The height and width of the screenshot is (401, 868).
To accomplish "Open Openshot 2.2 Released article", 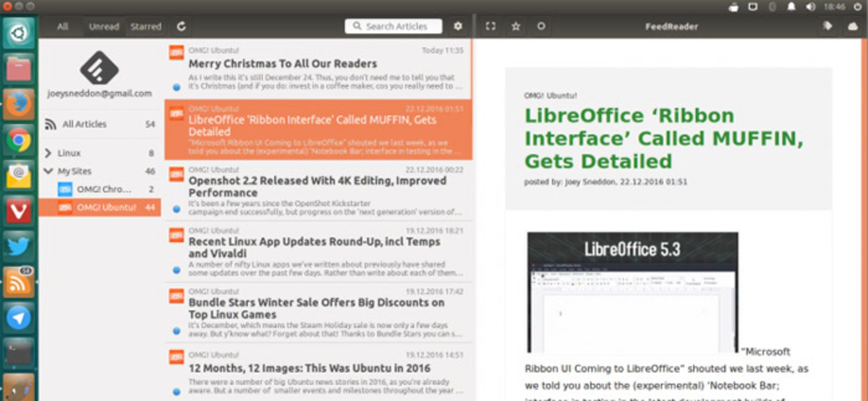I will click(318, 191).
